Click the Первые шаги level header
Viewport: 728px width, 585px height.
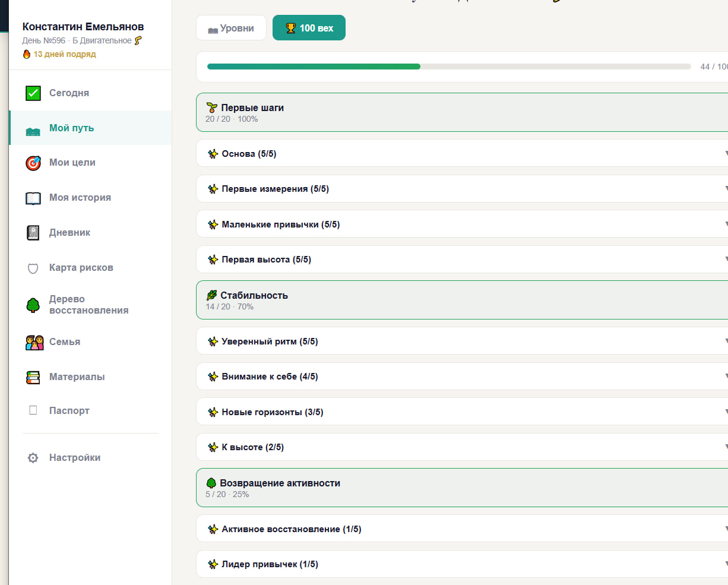pos(462,112)
